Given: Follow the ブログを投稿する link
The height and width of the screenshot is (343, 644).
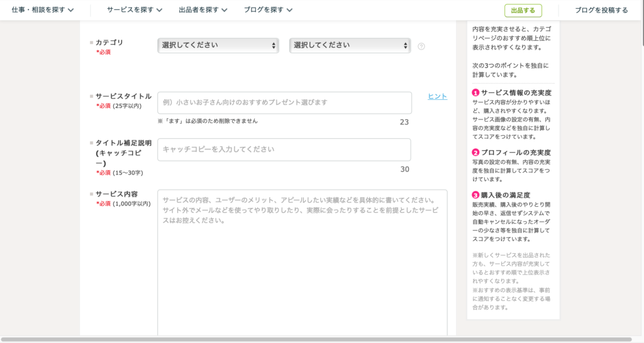Looking at the screenshot, I should (x=601, y=10).
